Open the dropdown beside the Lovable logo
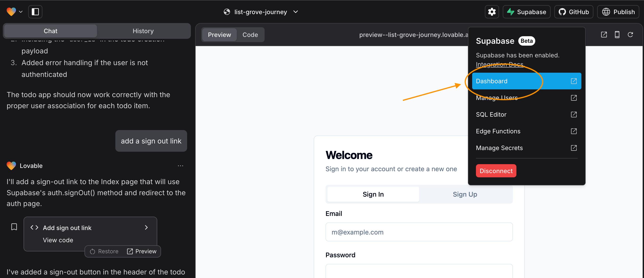 tap(21, 12)
